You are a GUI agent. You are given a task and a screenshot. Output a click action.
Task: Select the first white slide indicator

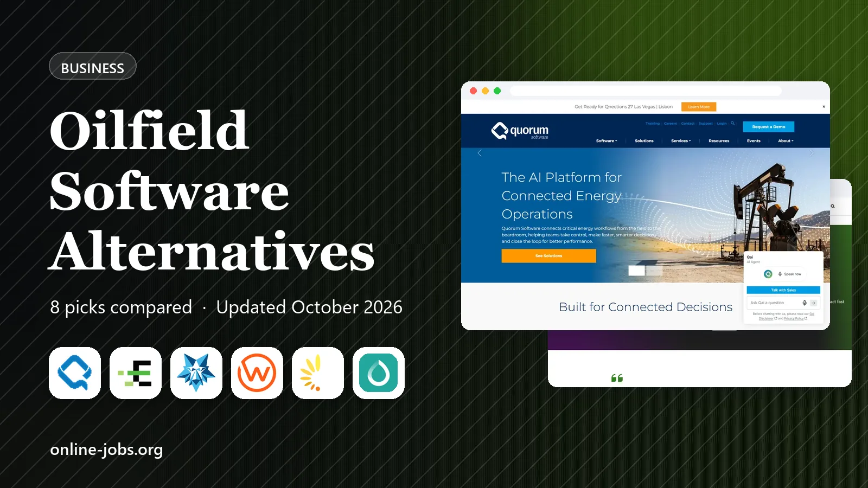coord(636,271)
